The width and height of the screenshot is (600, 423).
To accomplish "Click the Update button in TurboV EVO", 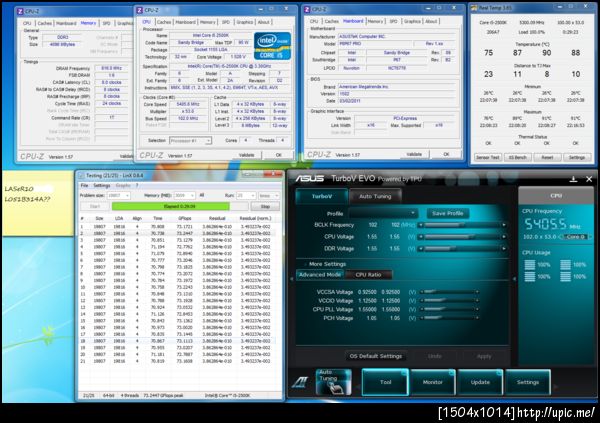I will (480, 382).
